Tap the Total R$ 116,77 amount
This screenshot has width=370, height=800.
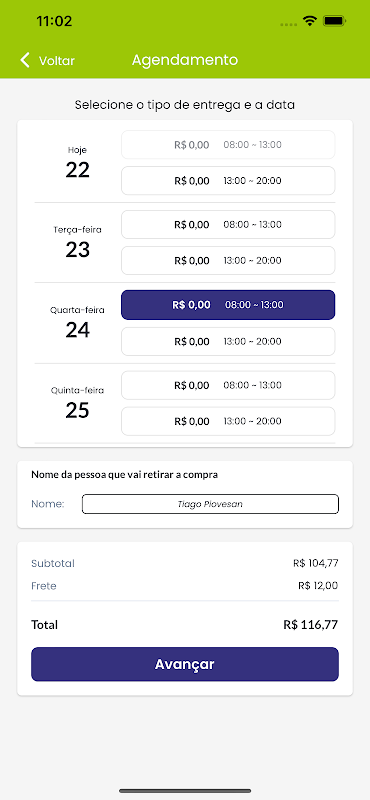point(311,625)
